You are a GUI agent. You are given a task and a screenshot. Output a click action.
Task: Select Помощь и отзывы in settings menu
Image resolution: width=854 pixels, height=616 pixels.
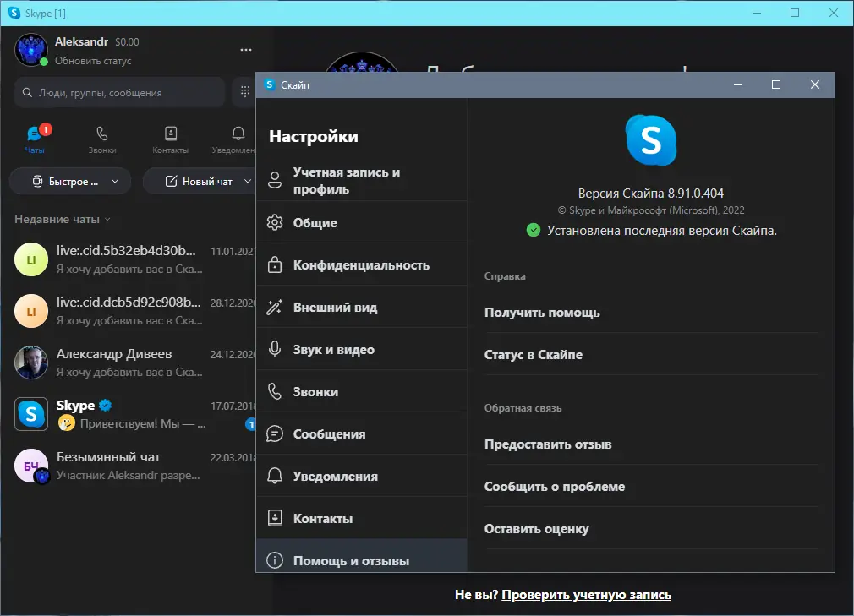coord(362,556)
